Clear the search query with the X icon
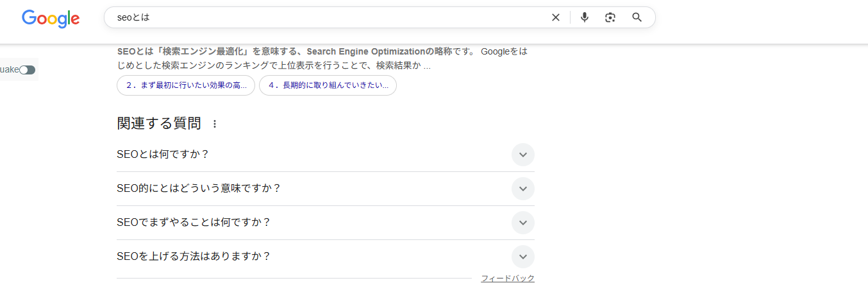Viewport: 868px width, 301px height. [556, 17]
